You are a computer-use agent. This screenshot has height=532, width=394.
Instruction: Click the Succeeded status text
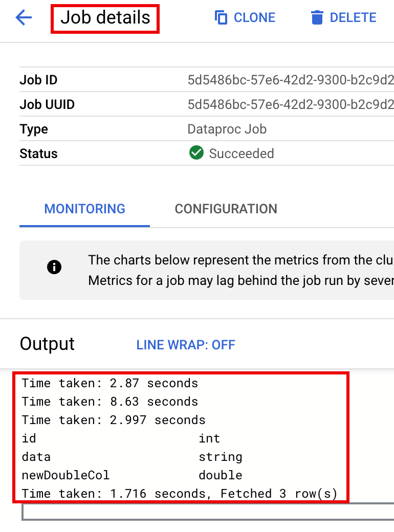tap(242, 153)
